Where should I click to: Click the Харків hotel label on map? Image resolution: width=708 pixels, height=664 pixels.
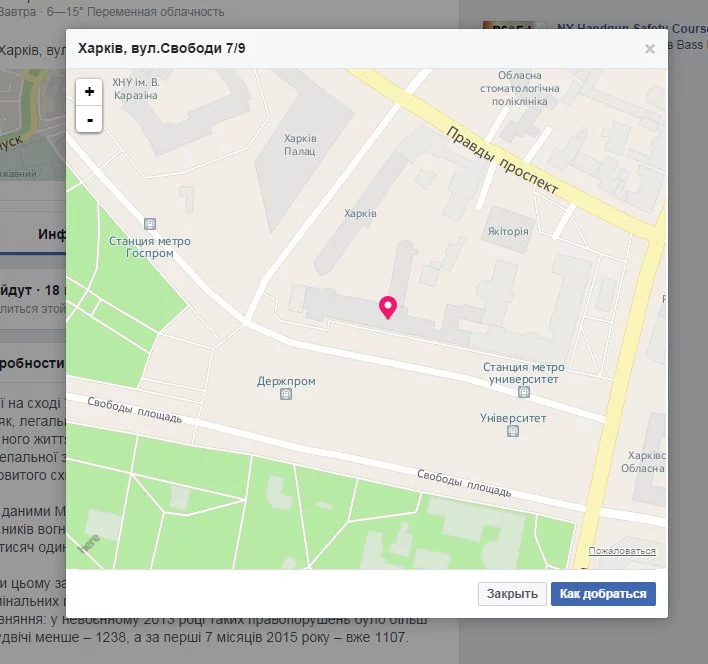point(360,213)
